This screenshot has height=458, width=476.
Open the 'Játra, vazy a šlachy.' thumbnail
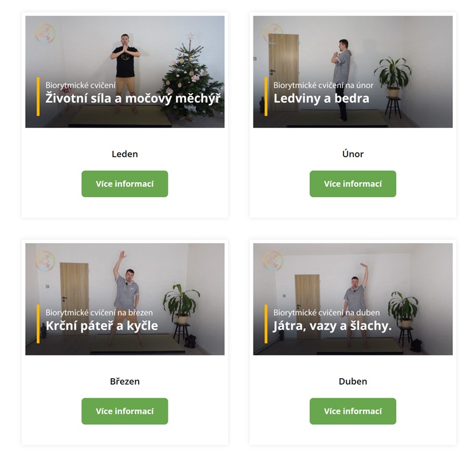pos(353,299)
